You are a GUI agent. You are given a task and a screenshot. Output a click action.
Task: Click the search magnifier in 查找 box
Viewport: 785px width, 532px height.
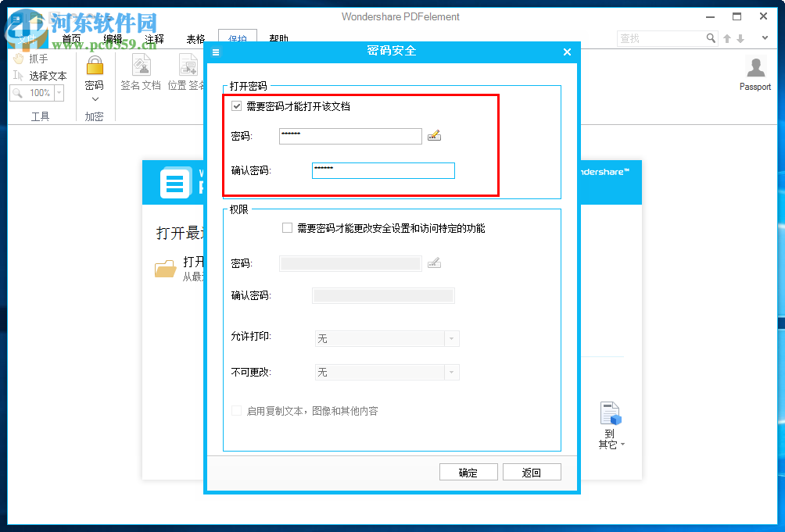coord(710,37)
